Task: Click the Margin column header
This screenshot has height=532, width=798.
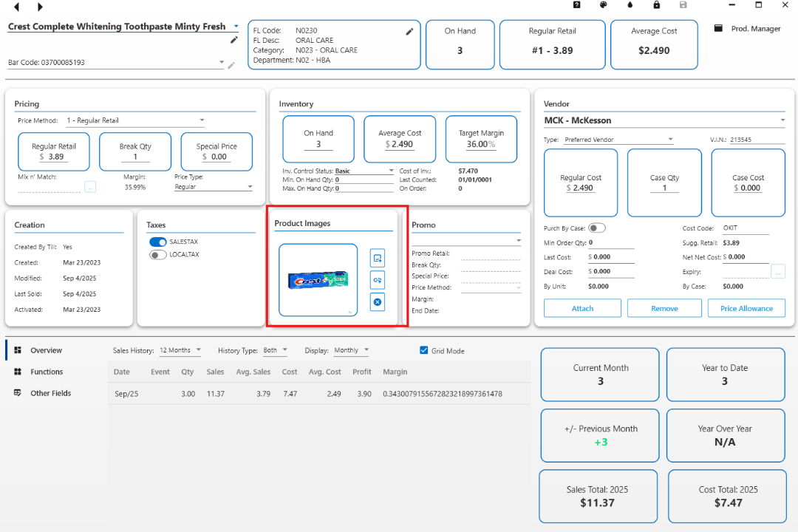Action: (395, 372)
